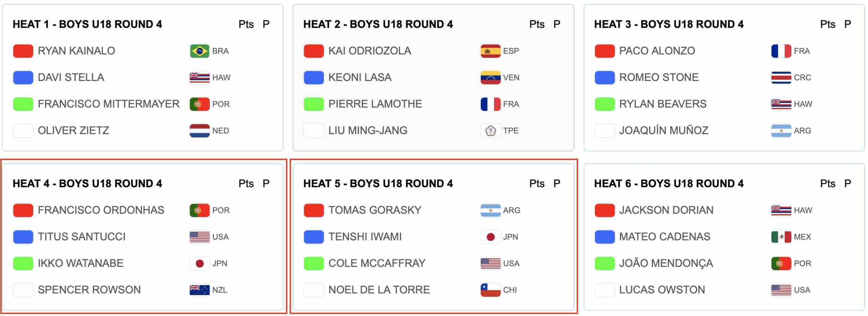Click the Pts column header in Heat 6
The width and height of the screenshot is (868, 316).
[x=827, y=184]
